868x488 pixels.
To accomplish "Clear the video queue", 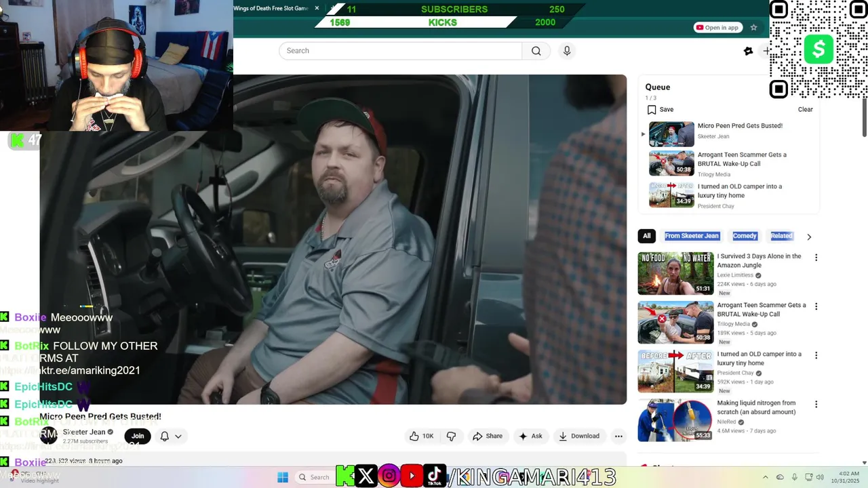I will pyautogui.click(x=805, y=110).
